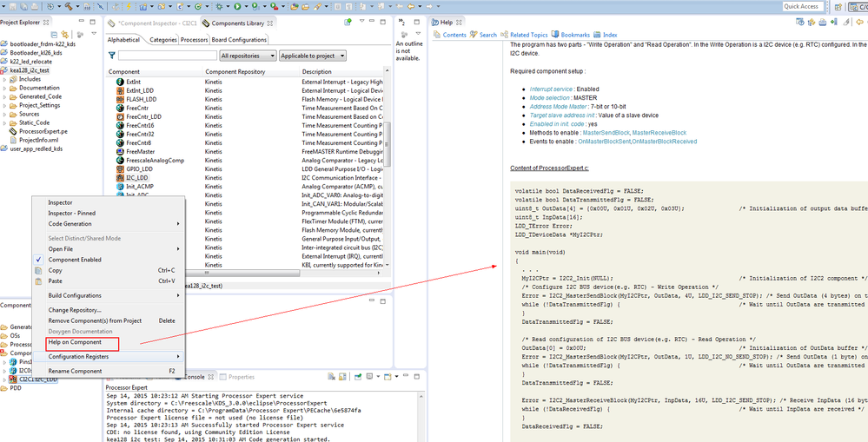The height and width of the screenshot is (442, 868).
Task: Open the All repositories dropdown
Action: coord(248,56)
